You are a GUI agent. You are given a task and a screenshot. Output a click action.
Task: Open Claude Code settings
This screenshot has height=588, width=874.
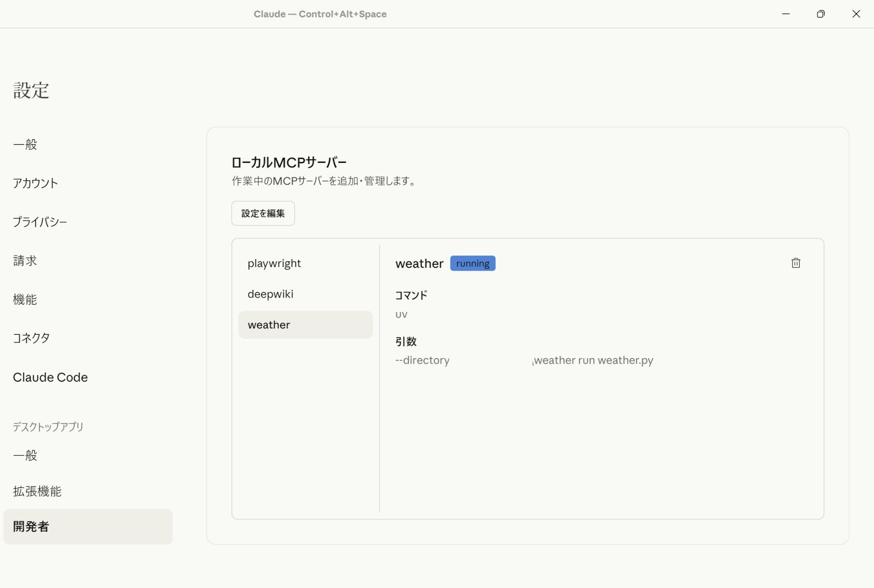pos(50,377)
